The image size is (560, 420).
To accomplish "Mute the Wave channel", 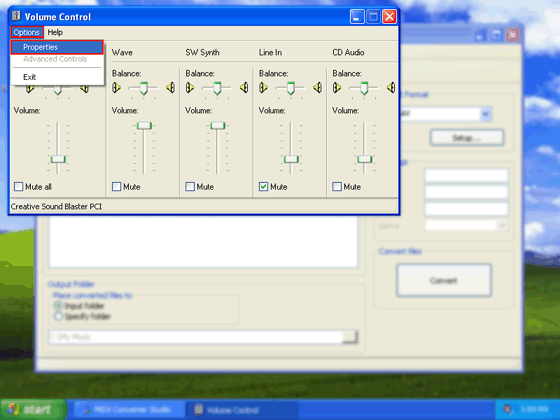I will click(x=116, y=186).
